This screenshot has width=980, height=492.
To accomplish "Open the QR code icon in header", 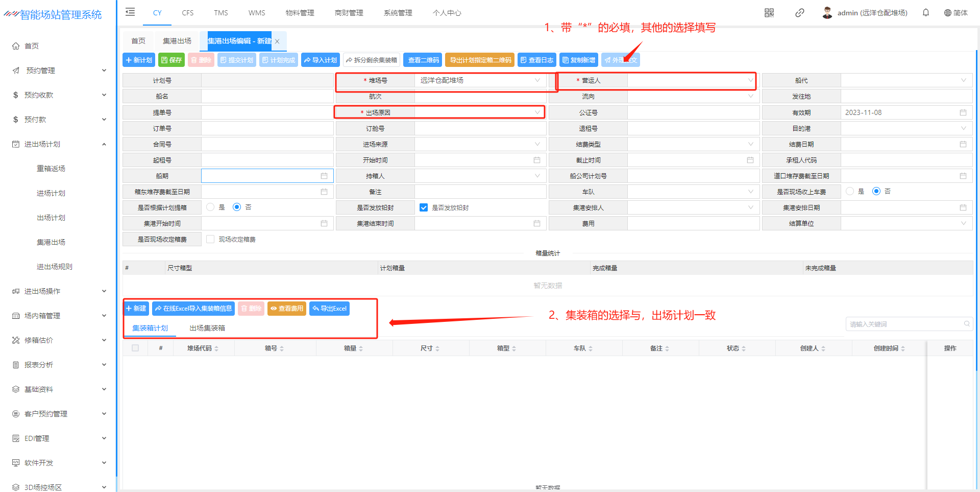I will [x=769, y=13].
